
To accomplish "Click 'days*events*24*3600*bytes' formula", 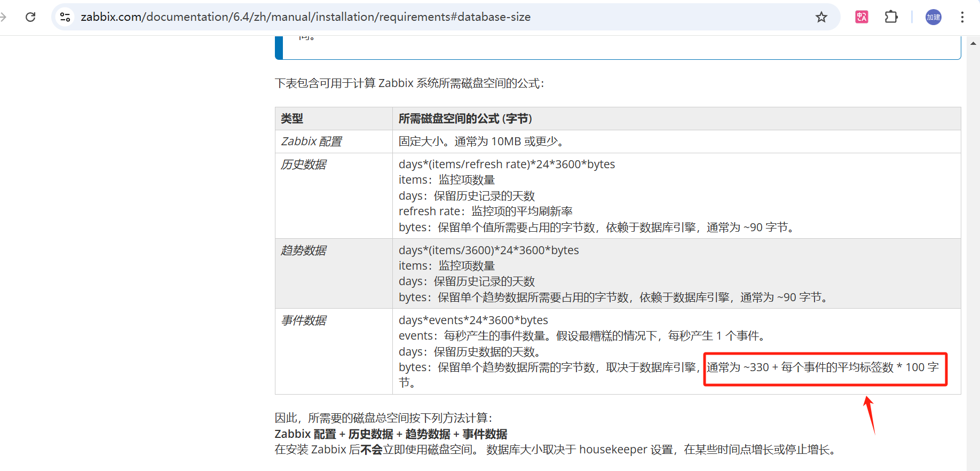I will pyautogui.click(x=473, y=320).
